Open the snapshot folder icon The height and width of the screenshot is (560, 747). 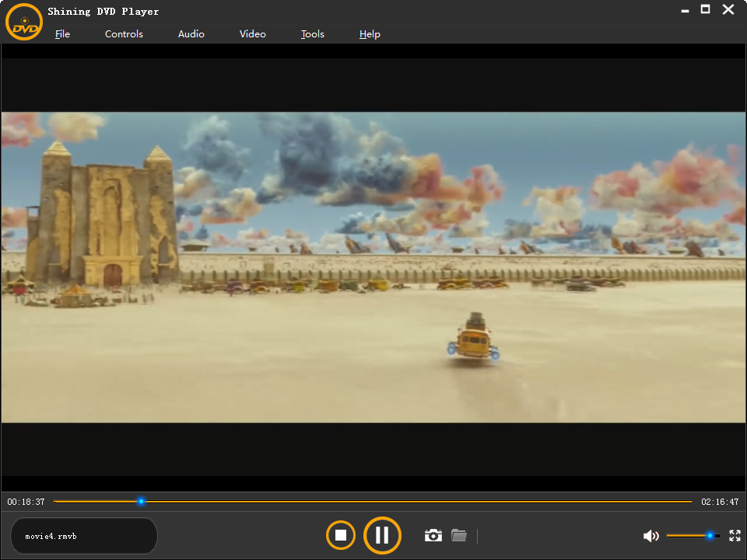[459, 535]
